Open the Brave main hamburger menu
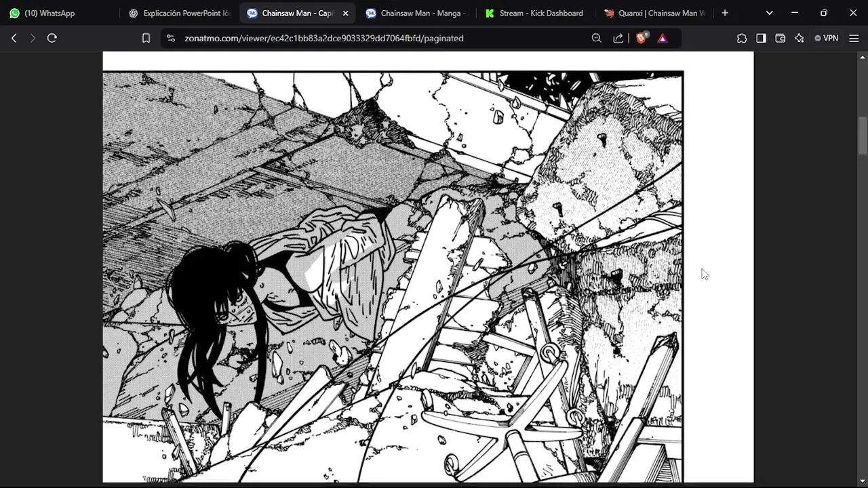Viewport: 868px width, 488px height. (854, 39)
